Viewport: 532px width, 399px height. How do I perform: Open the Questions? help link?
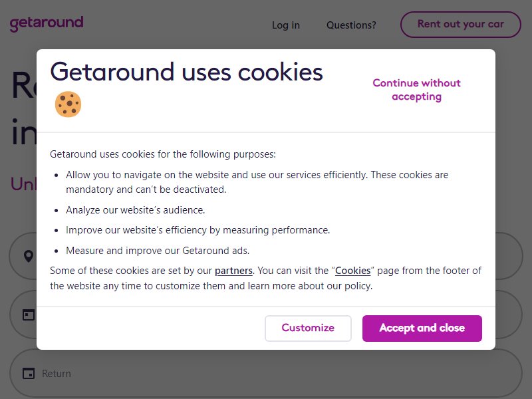click(x=351, y=25)
